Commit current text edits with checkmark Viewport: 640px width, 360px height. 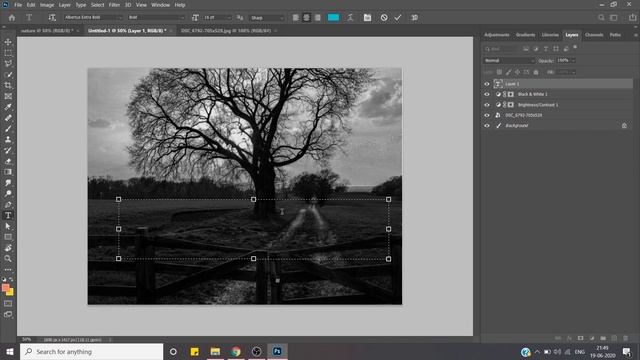398,18
